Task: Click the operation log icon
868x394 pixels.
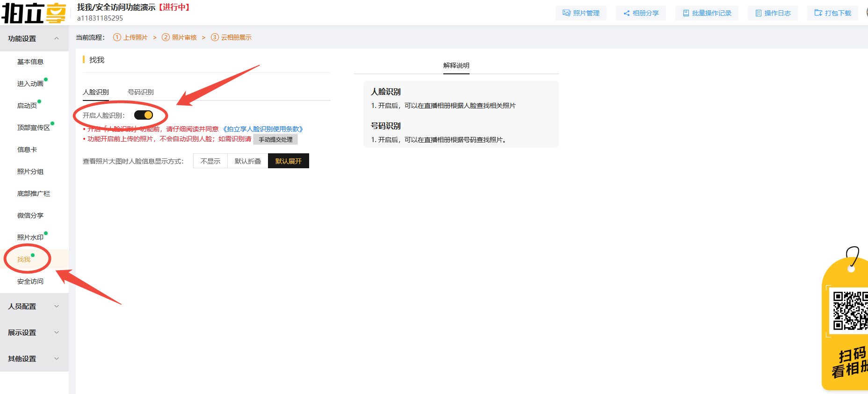Action: tap(758, 13)
